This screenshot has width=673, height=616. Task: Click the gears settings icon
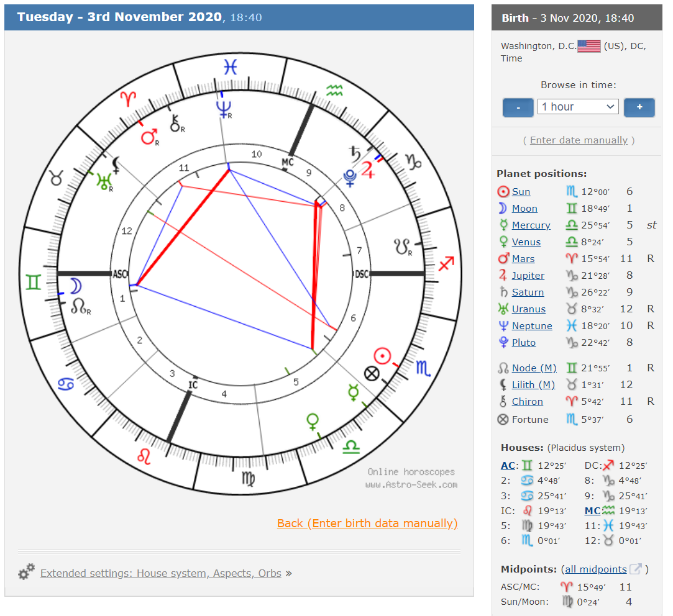(x=26, y=572)
